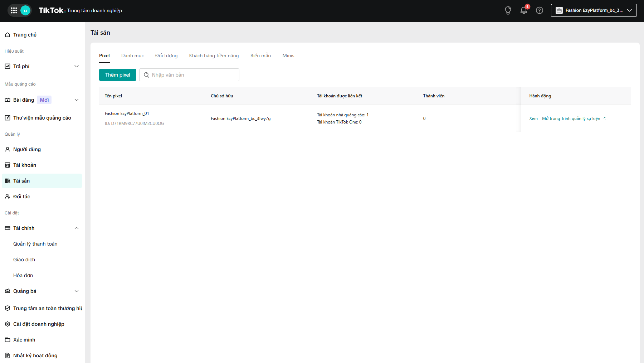Switch to the Pixel tab

(104, 55)
